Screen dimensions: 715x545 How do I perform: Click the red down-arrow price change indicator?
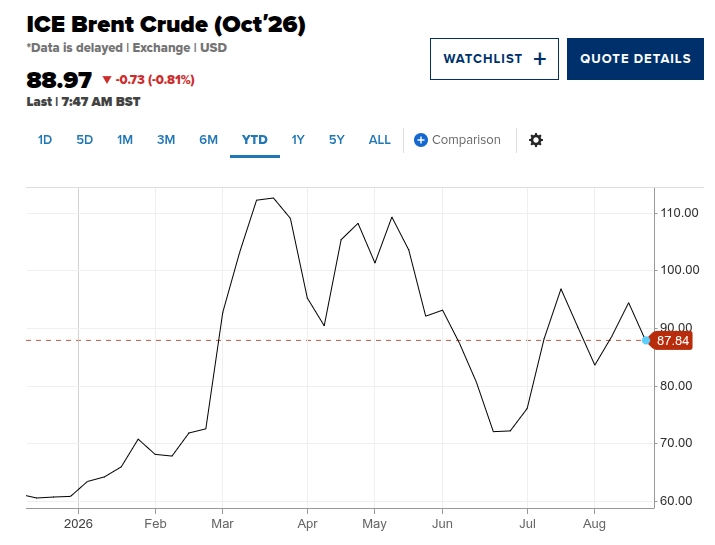107,80
